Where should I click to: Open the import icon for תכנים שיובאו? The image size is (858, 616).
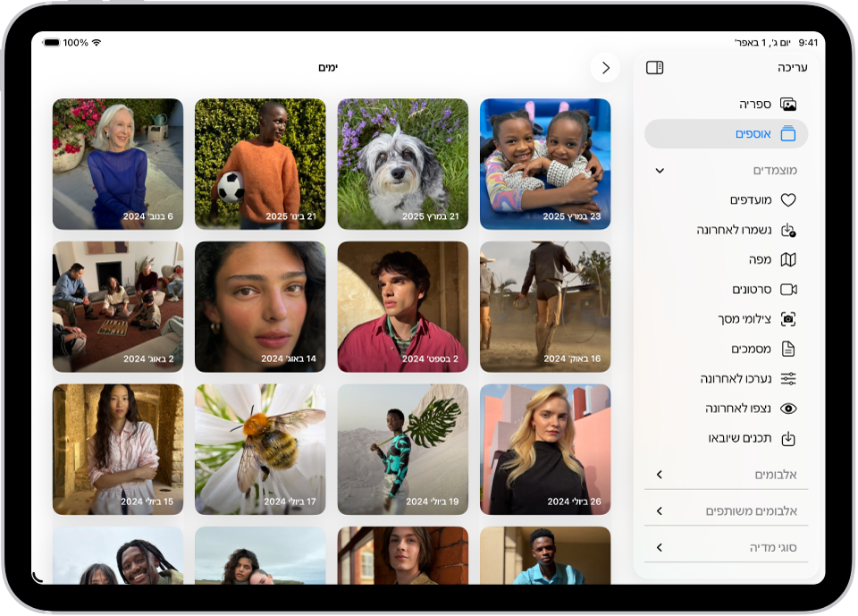[x=787, y=438]
